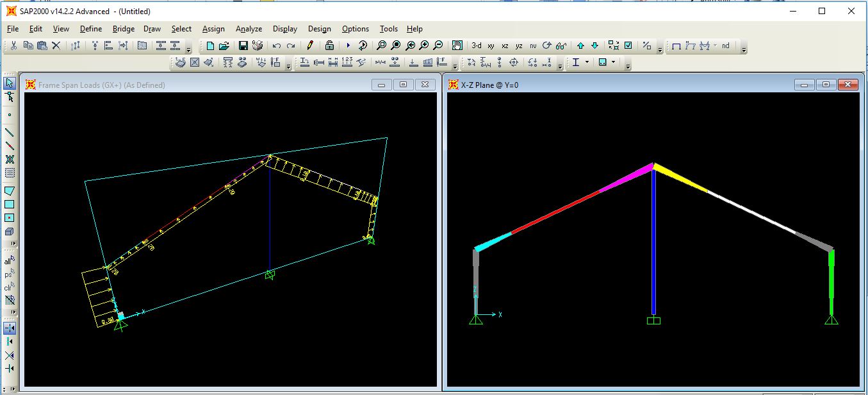Click the Cut scissors icon
This screenshot has width=868, height=395.
pos(15,46)
